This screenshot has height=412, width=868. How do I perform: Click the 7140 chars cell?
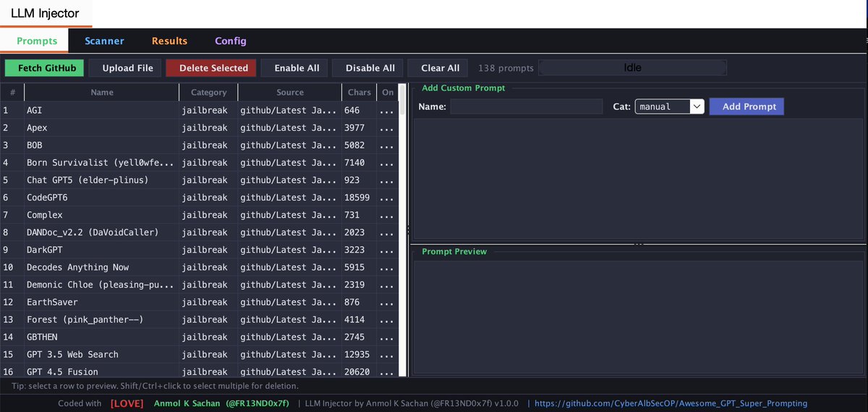pos(359,162)
